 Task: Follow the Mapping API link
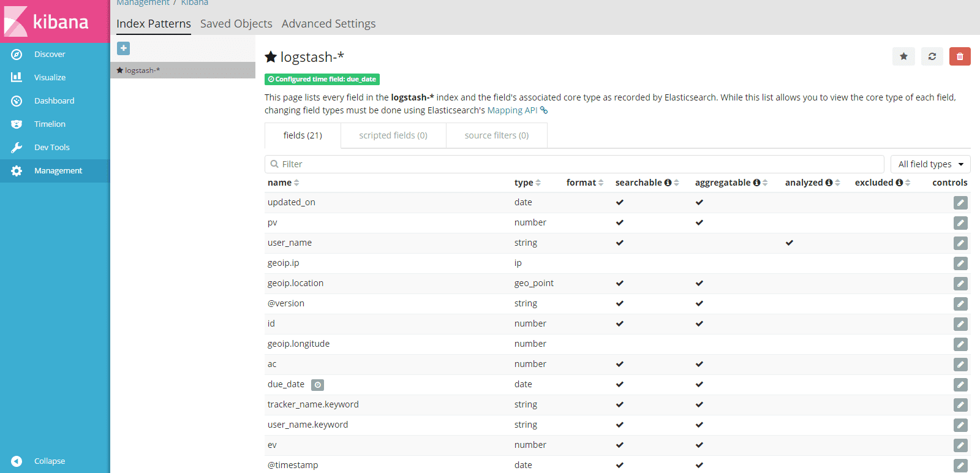point(518,110)
